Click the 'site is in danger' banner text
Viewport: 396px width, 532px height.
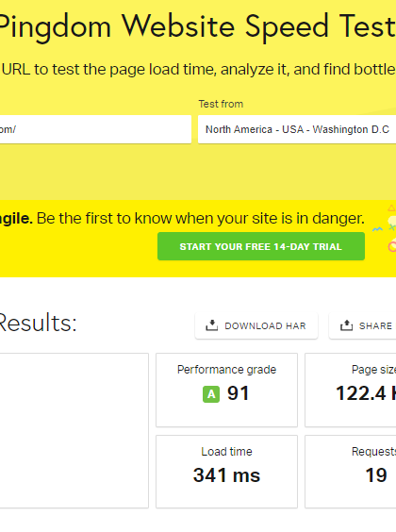[x=308, y=218]
